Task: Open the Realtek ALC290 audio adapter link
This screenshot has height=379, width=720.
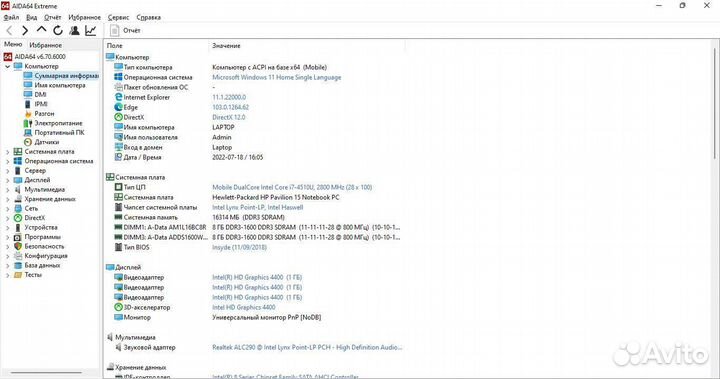Action: click(307, 347)
